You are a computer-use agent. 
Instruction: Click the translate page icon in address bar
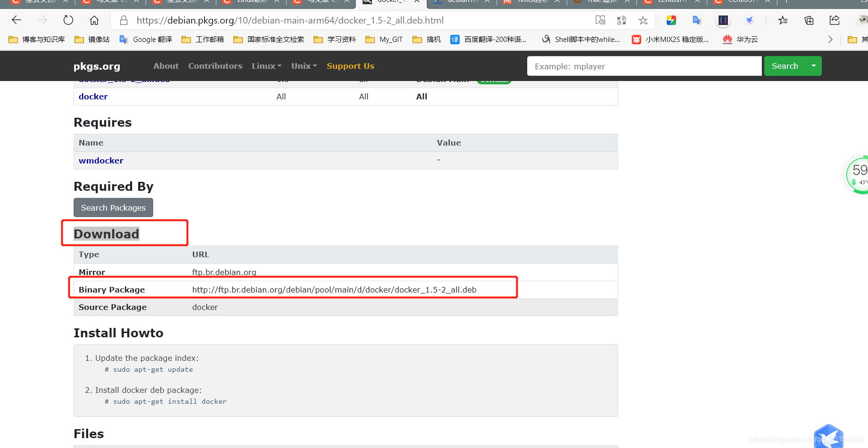tap(621, 20)
